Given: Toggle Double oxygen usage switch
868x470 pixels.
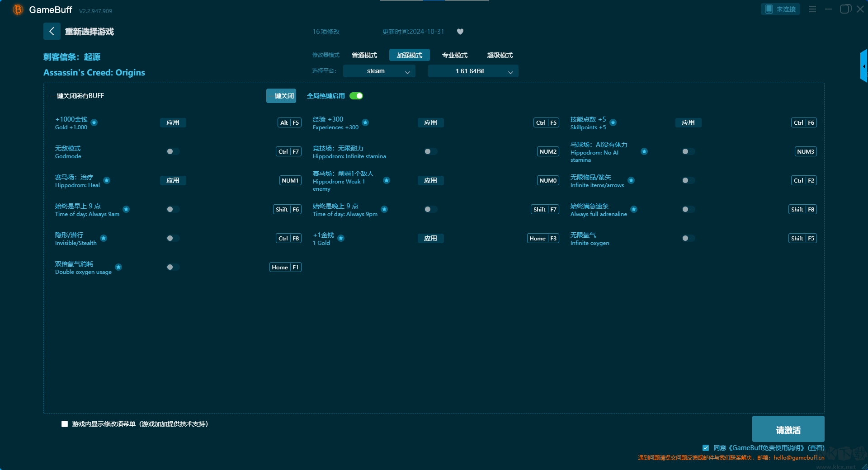Looking at the screenshot, I should (173, 267).
